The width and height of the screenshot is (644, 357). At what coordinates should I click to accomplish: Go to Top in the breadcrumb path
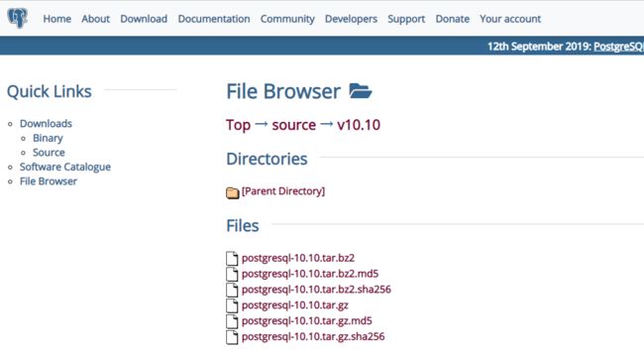tap(238, 125)
